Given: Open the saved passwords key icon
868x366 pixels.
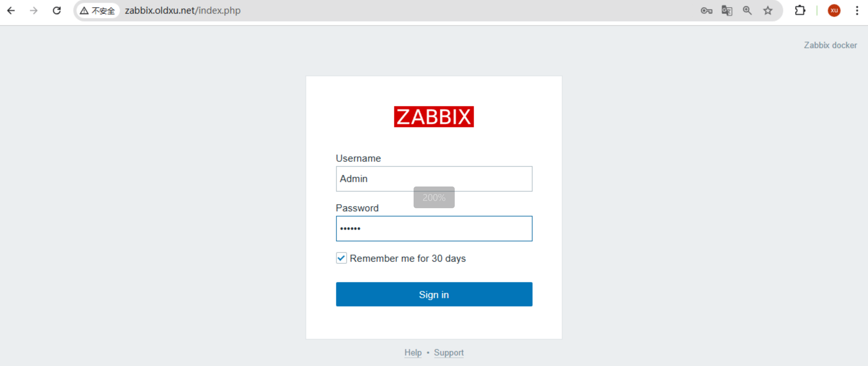Looking at the screenshot, I should tap(706, 11).
